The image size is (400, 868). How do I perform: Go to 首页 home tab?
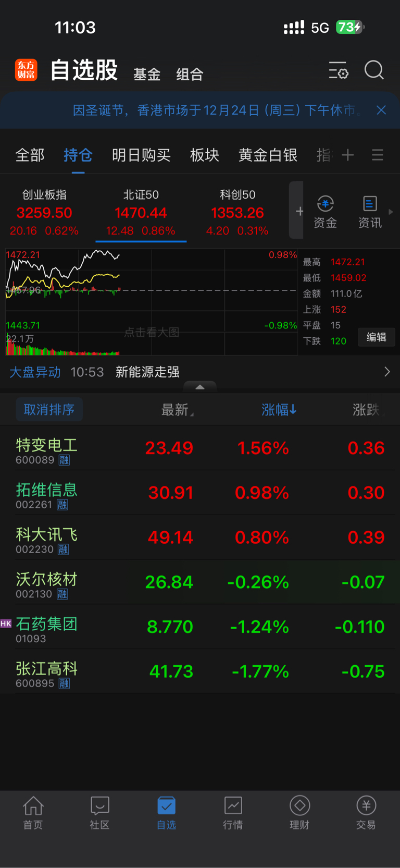pos(33,813)
